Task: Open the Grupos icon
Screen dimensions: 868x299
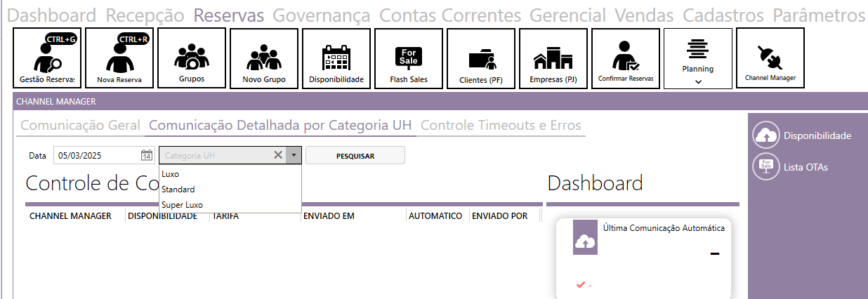Action: coord(192,58)
